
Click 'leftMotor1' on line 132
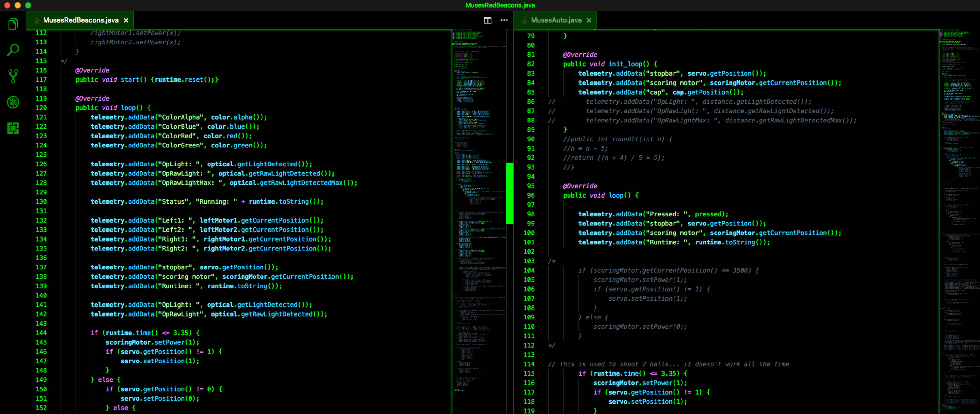[218, 220]
